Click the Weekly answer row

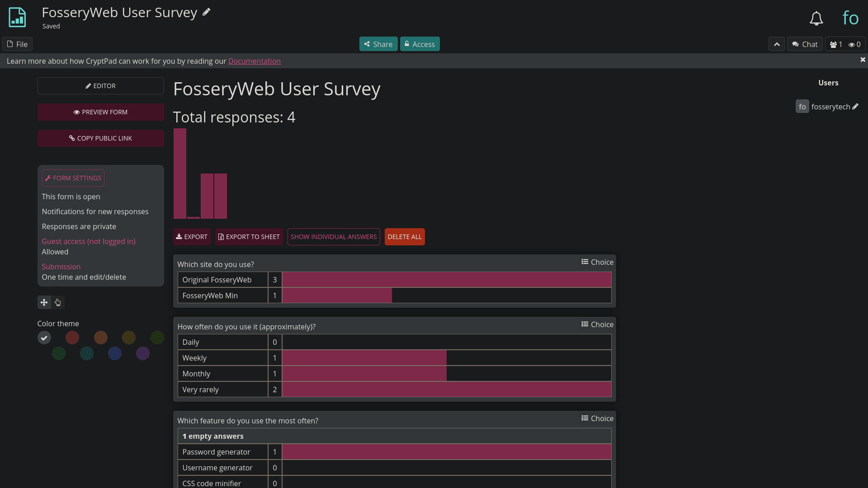pos(395,358)
